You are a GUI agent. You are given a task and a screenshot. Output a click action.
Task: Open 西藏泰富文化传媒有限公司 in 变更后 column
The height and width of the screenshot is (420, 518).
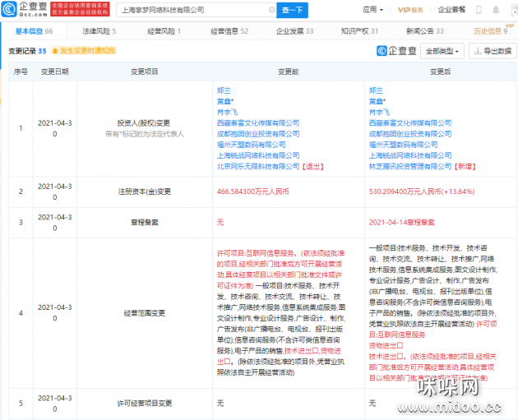(x=410, y=123)
